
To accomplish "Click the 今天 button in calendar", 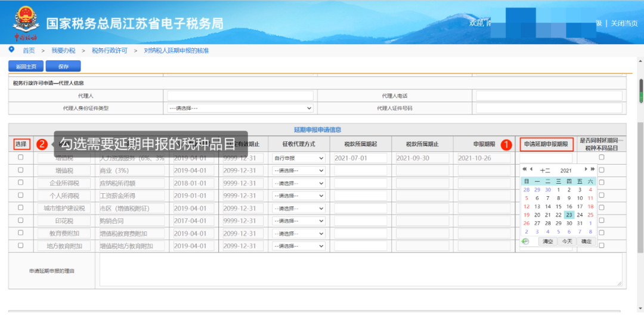I will (567, 241).
